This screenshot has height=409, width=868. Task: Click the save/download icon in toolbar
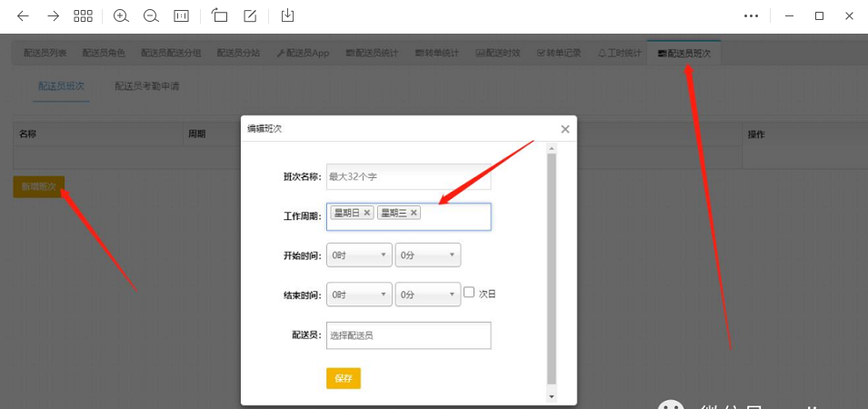(287, 15)
